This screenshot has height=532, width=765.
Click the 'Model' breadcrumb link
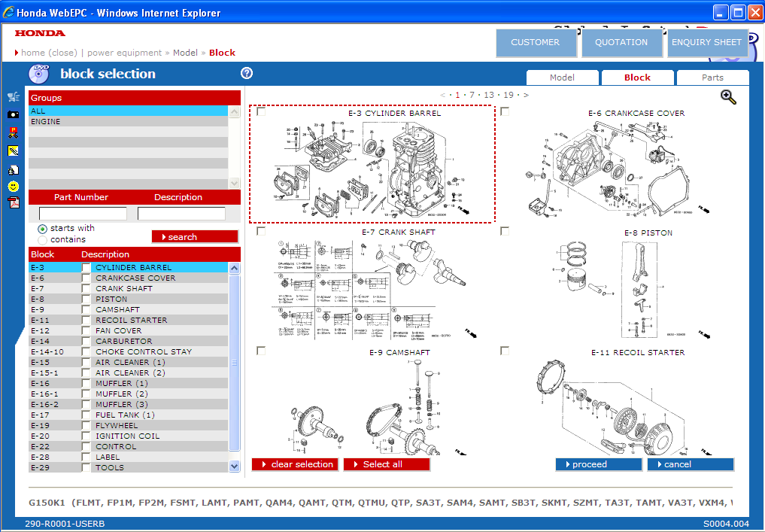click(185, 53)
